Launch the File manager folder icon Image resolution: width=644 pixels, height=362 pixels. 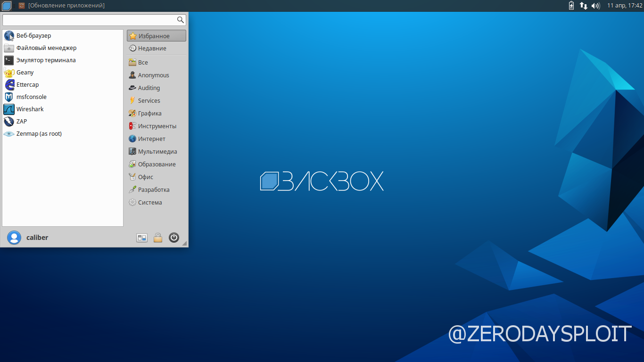(x=9, y=48)
